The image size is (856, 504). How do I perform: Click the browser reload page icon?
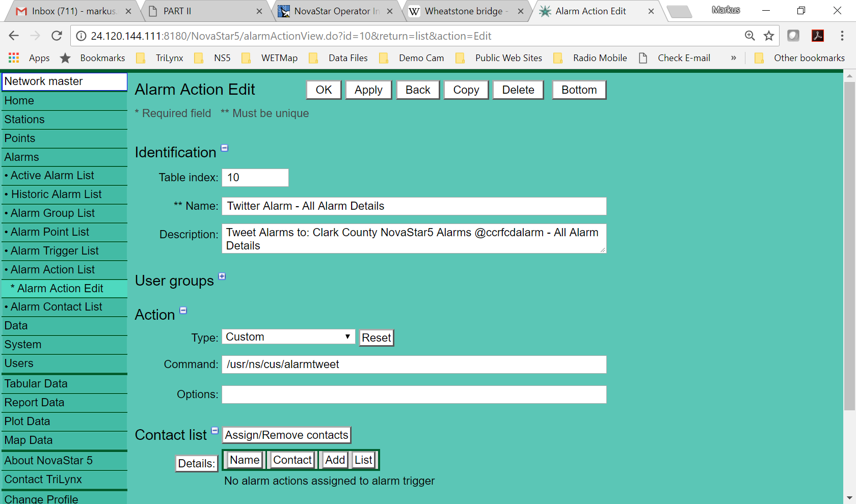point(57,36)
